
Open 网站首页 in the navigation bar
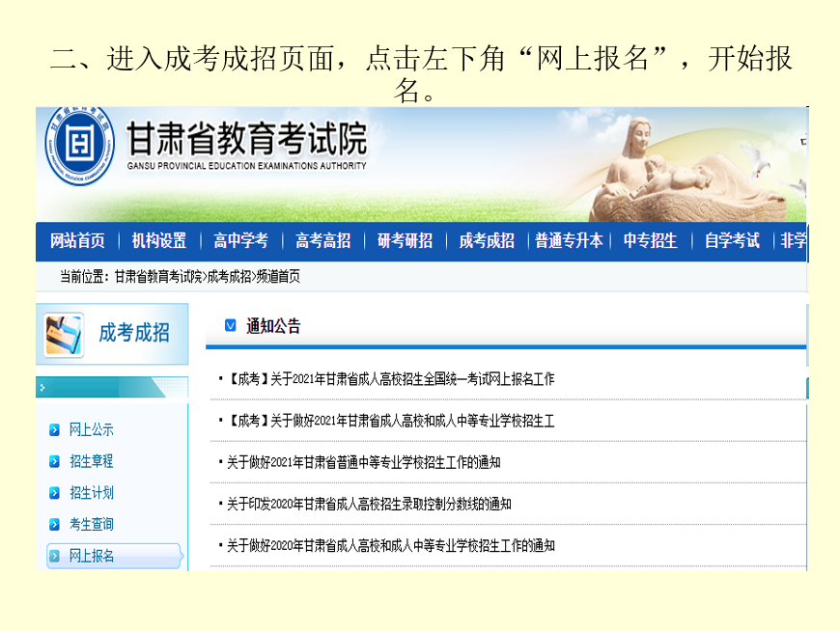[x=77, y=241]
